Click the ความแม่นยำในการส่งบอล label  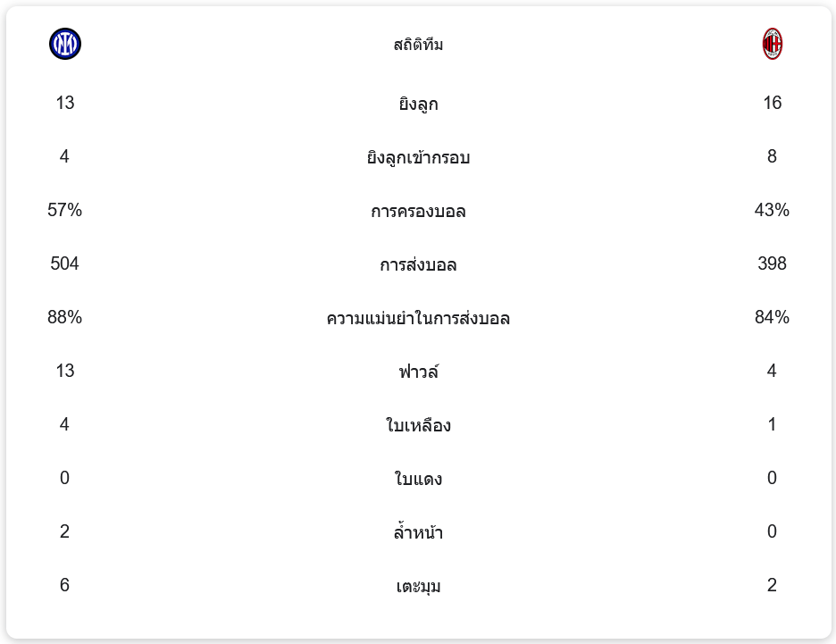click(x=418, y=318)
